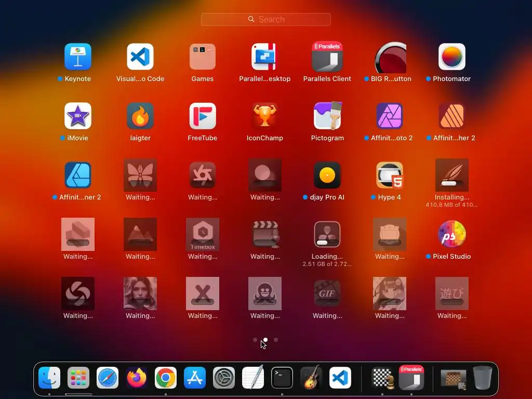The width and height of the screenshot is (532, 399).
Task: Open Affinity Publisher 2
Action: 452,116
